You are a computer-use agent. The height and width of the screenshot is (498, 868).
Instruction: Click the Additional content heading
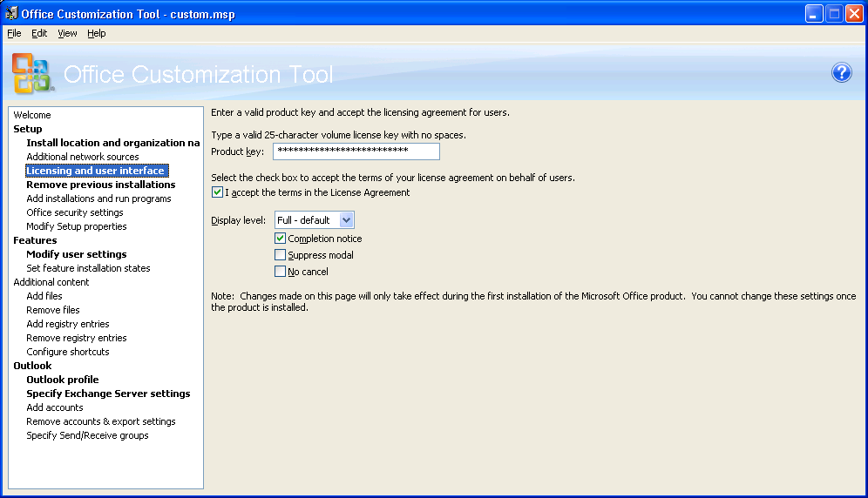coord(51,282)
